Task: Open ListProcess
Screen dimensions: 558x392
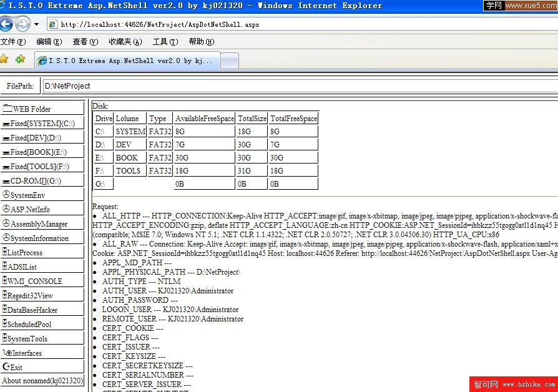Action: point(42,252)
